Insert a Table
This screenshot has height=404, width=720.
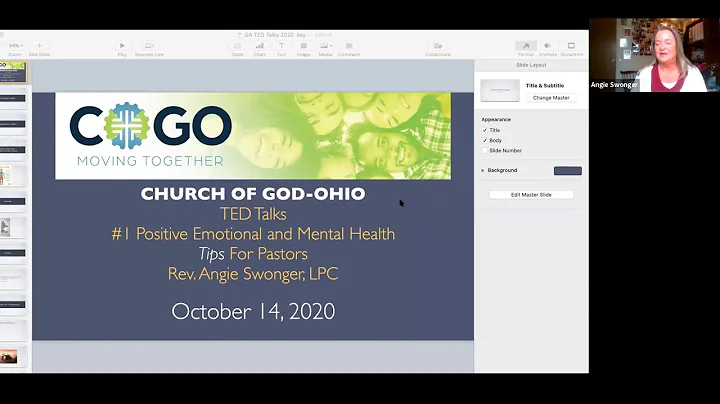237,45
